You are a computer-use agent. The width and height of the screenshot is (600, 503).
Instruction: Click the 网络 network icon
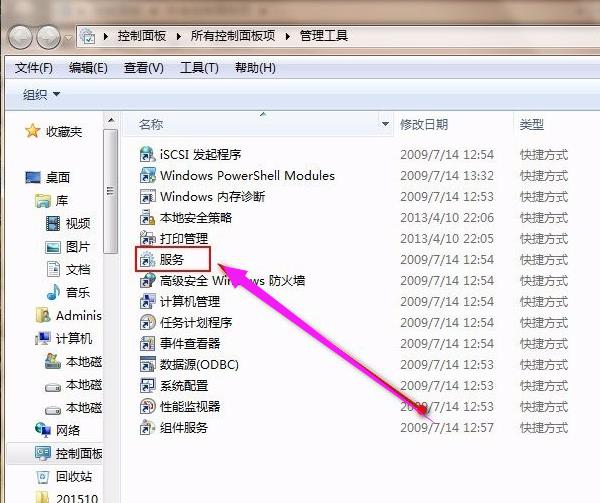click(43, 430)
